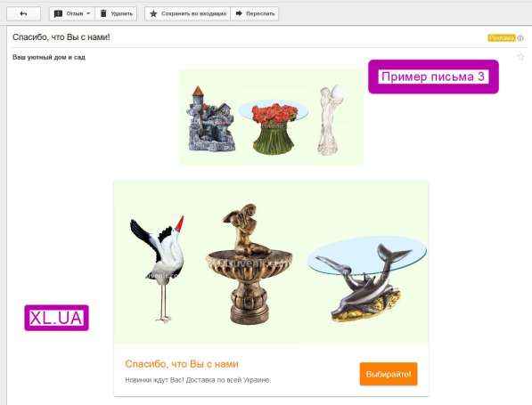This screenshot has height=405, width=532.
Task: Click the Переслать forward arrow
Action: click(x=239, y=13)
